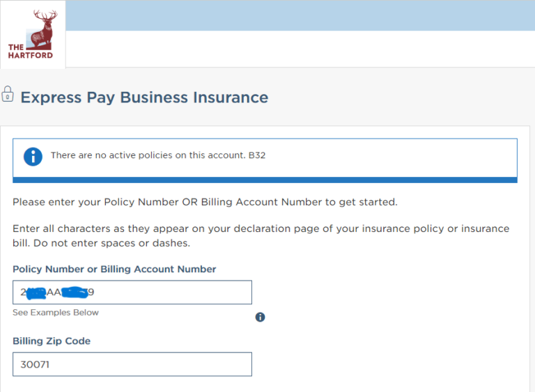Image resolution: width=535 pixels, height=392 pixels.
Task: Click the "Billing Zip Code" label
Action: [x=52, y=341]
